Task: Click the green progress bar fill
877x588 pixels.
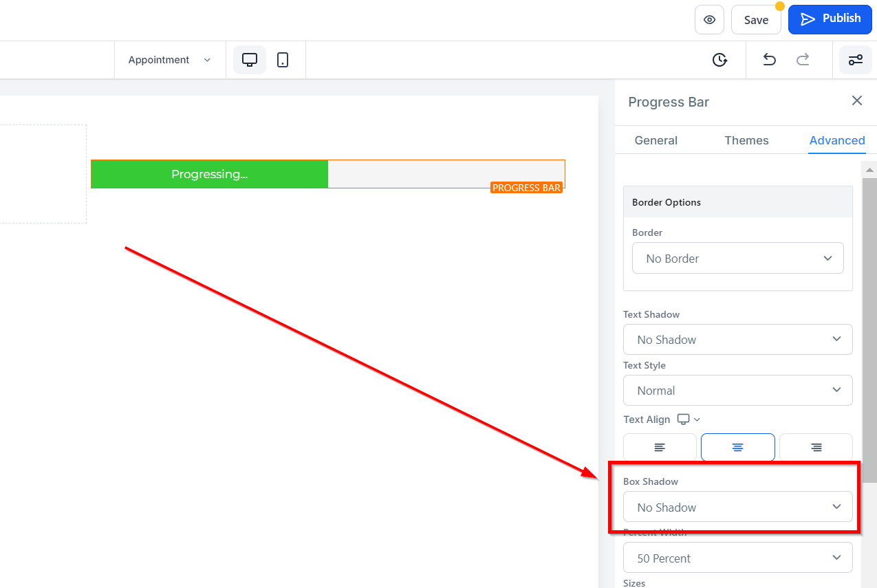Action: click(210, 174)
